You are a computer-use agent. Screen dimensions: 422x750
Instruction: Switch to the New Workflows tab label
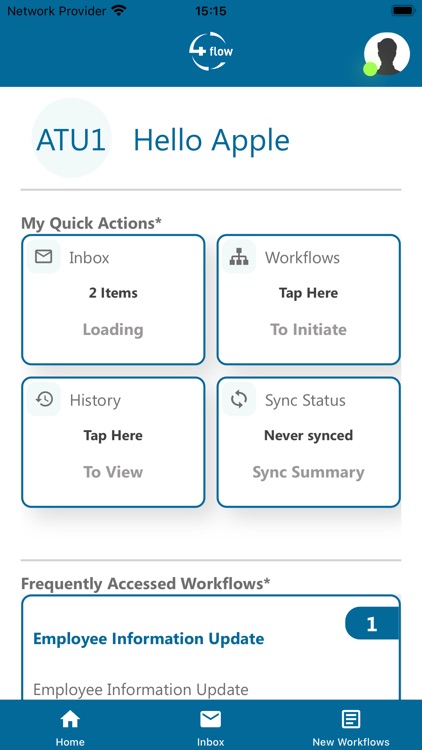351,742
